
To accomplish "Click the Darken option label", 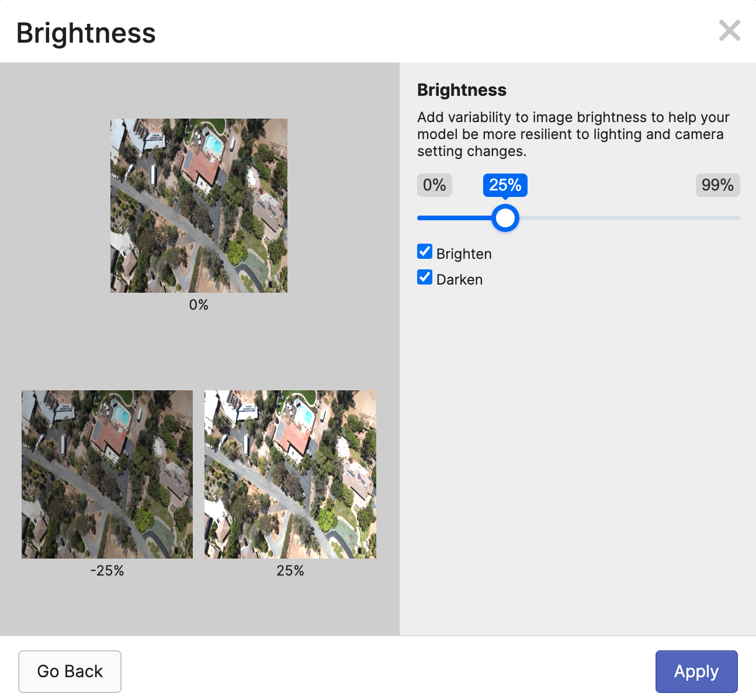I will pos(459,280).
